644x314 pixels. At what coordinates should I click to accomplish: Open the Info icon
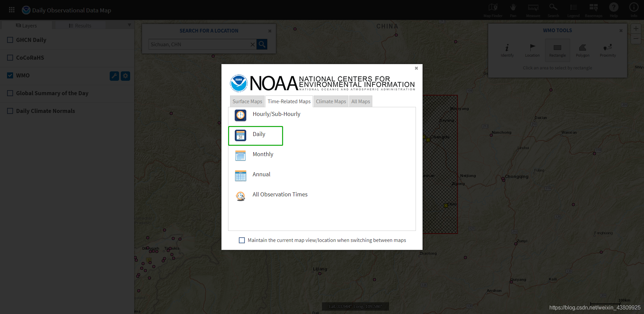(634, 10)
